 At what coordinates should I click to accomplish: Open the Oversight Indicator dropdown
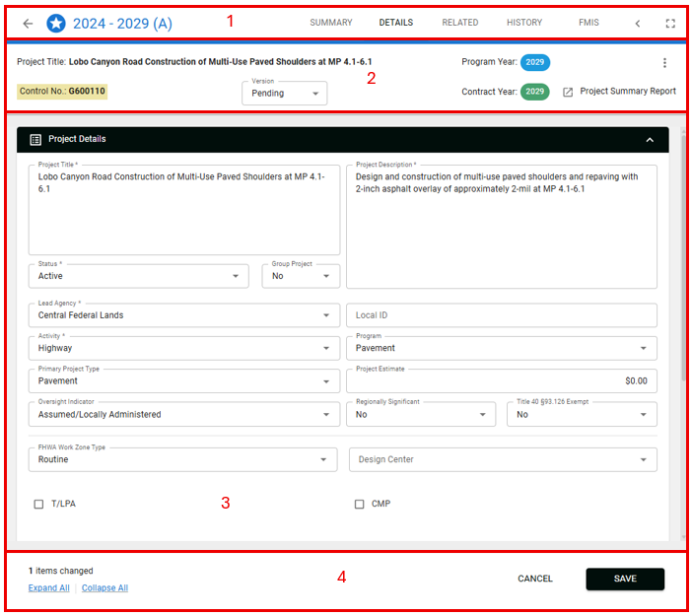[x=184, y=414]
